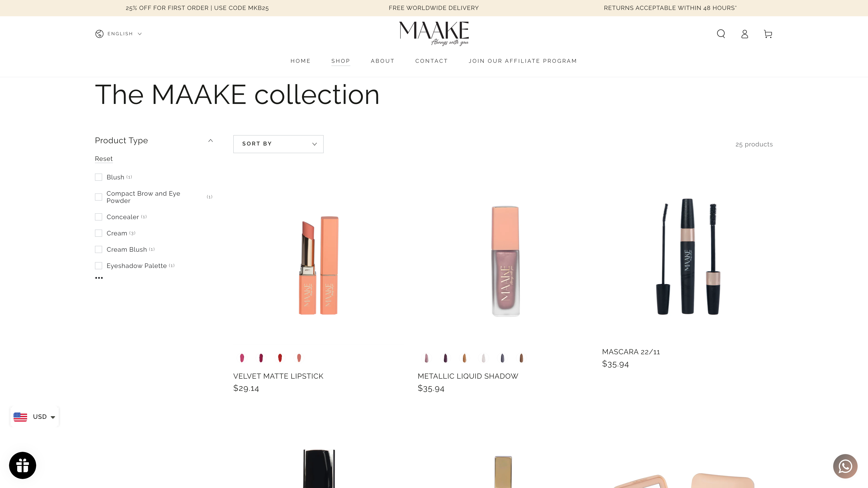
Task: Click the US flag currency icon
Action: tap(20, 417)
